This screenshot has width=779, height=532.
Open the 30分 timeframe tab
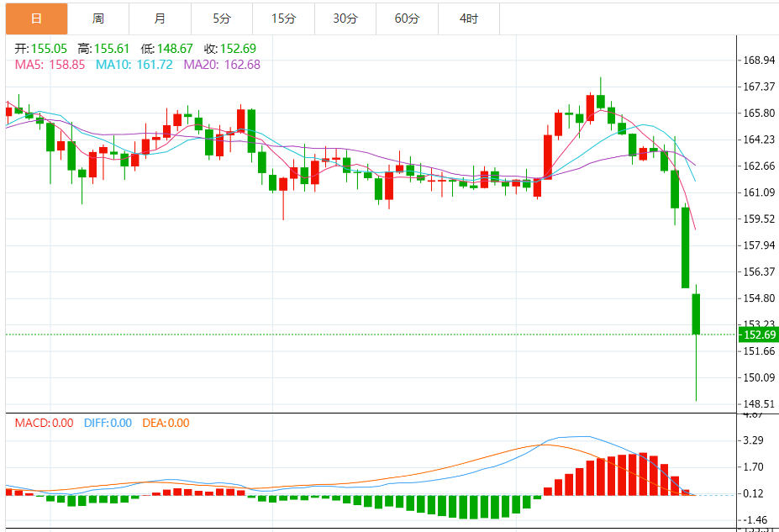(x=345, y=18)
